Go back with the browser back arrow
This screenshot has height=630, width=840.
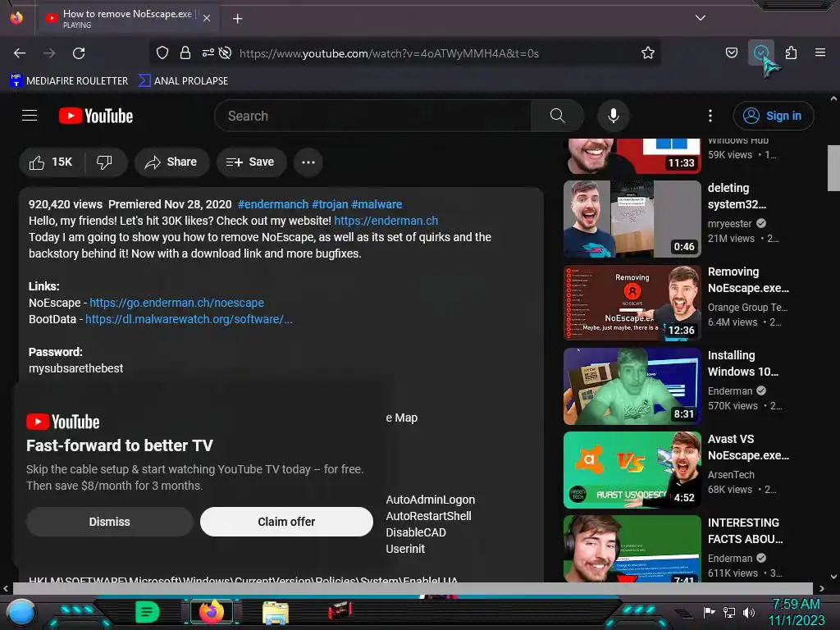(x=20, y=53)
